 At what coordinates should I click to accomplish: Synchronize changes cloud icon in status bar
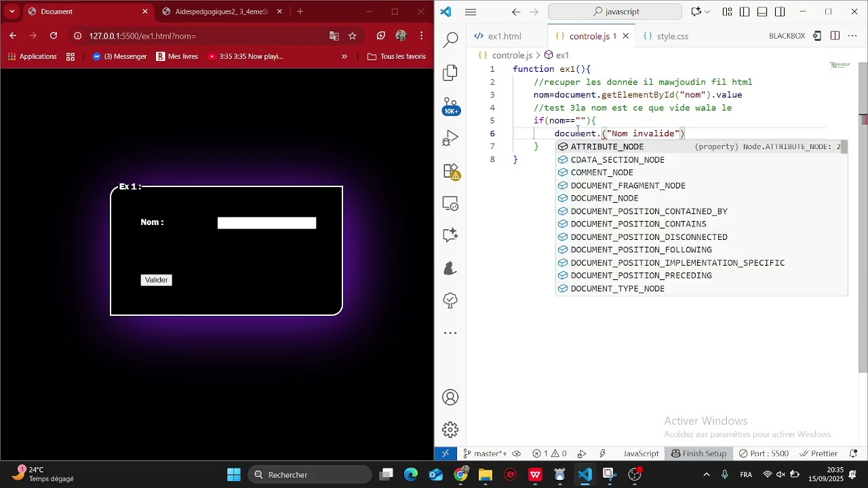click(x=517, y=453)
